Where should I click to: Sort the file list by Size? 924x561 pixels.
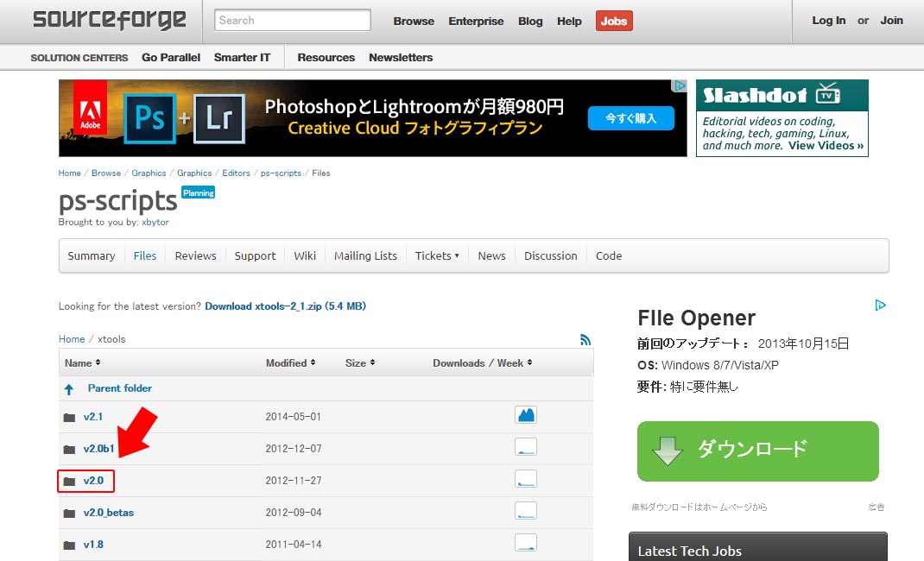coord(360,363)
